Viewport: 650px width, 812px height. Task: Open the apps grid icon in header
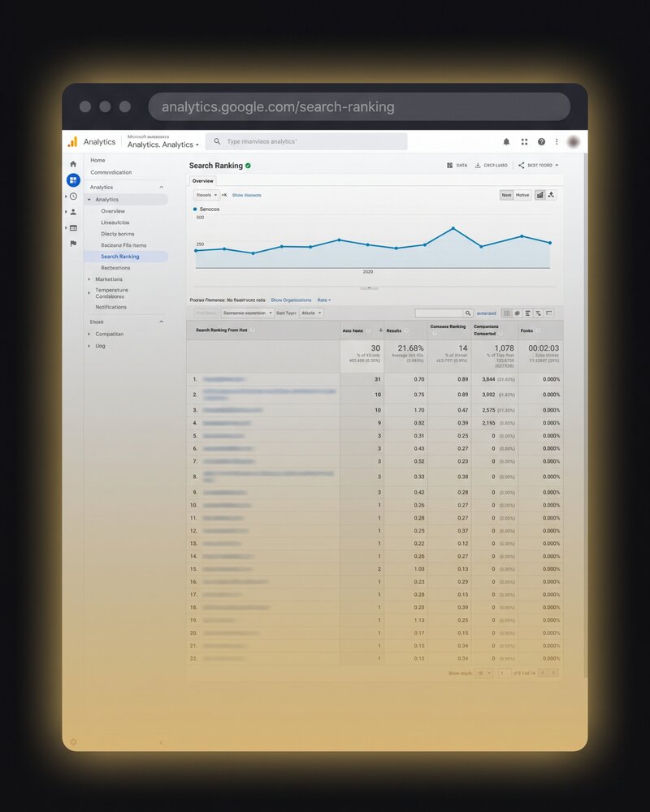coord(525,141)
